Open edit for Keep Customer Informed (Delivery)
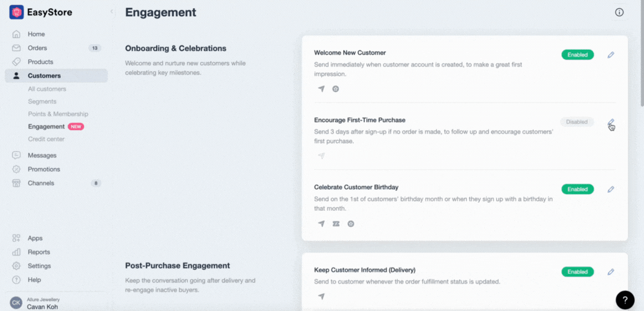This screenshot has width=644, height=311. point(610,272)
